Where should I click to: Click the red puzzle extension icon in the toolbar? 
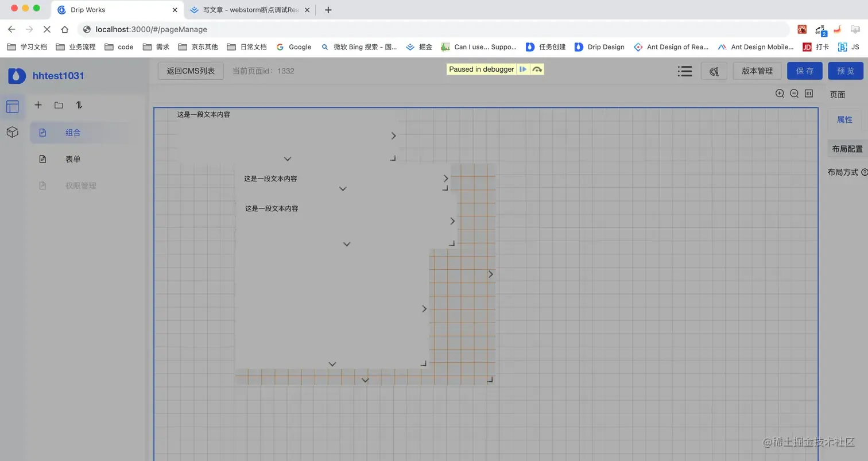pyautogui.click(x=802, y=29)
